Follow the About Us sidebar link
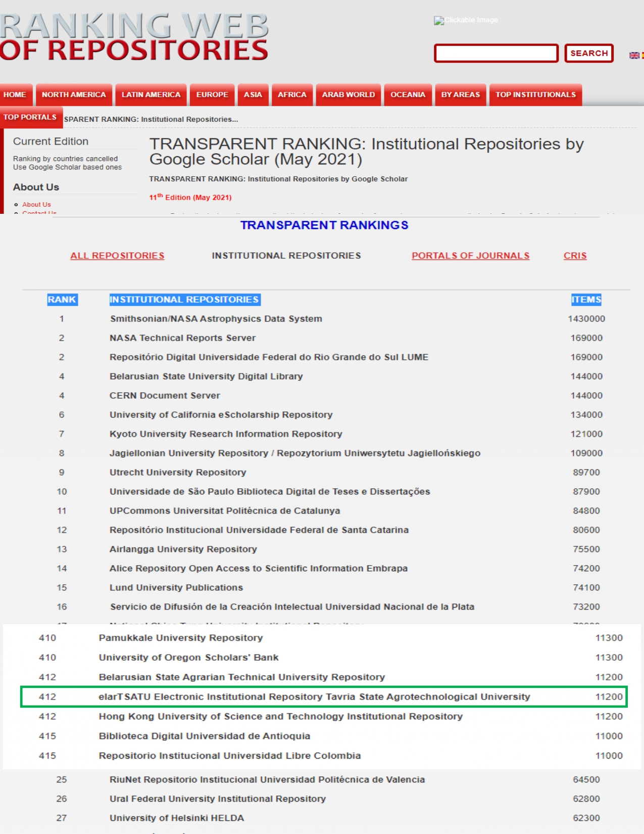The image size is (644, 834). [36, 205]
